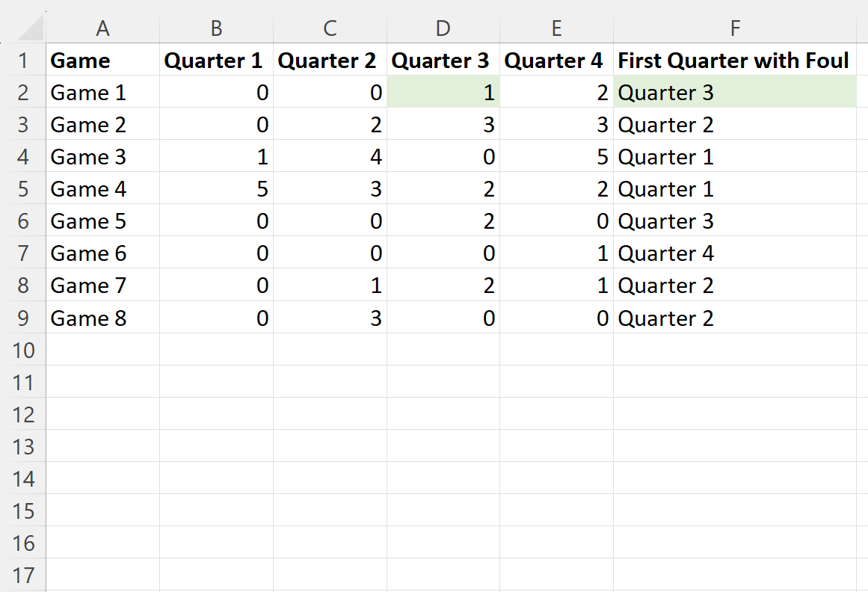Image resolution: width=868 pixels, height=592 pixels.
Task: Select row 17 header
Action: (22, 576)
